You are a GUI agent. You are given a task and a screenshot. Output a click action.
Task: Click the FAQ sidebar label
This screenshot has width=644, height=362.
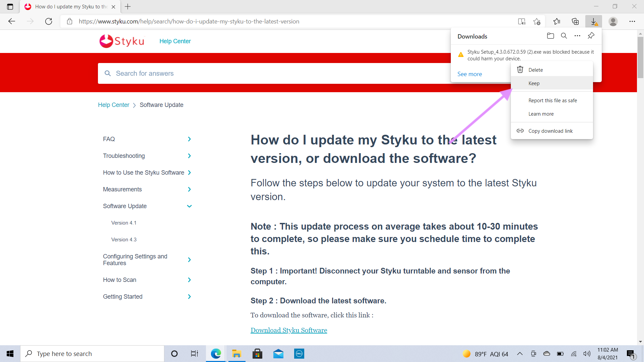click(109, 139)
